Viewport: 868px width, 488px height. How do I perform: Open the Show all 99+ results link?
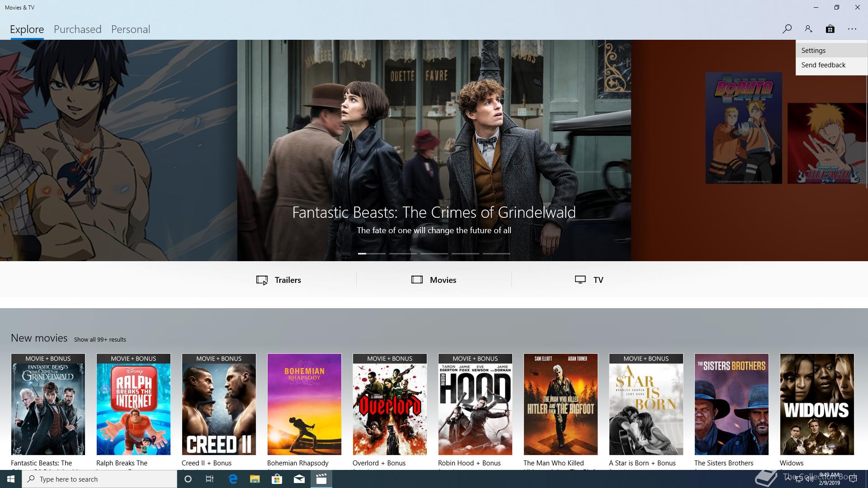click(100, 339)
